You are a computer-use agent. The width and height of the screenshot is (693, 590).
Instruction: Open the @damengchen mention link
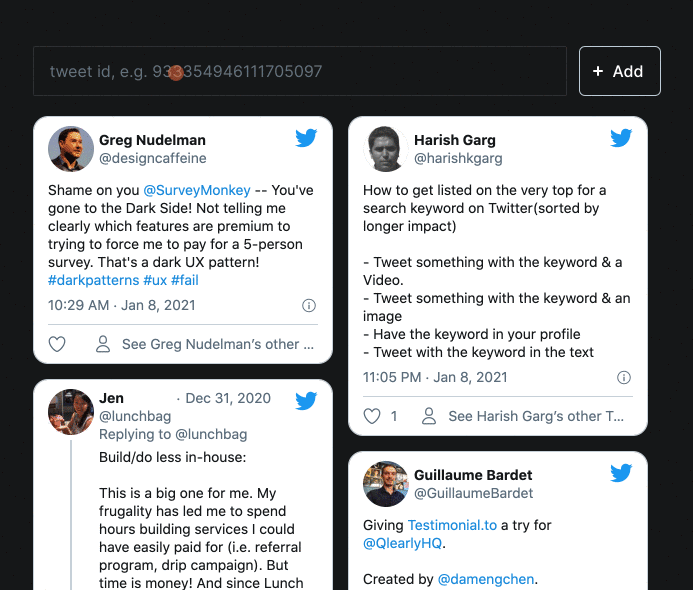pyautogui.click(x=486, y=579)
